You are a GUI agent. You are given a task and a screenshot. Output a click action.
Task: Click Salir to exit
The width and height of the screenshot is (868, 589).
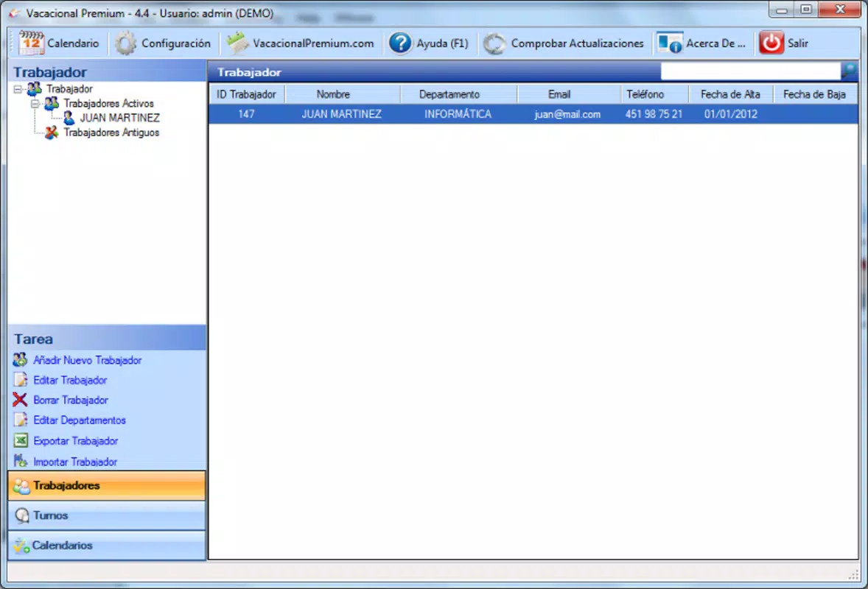(x=798, y=43)
